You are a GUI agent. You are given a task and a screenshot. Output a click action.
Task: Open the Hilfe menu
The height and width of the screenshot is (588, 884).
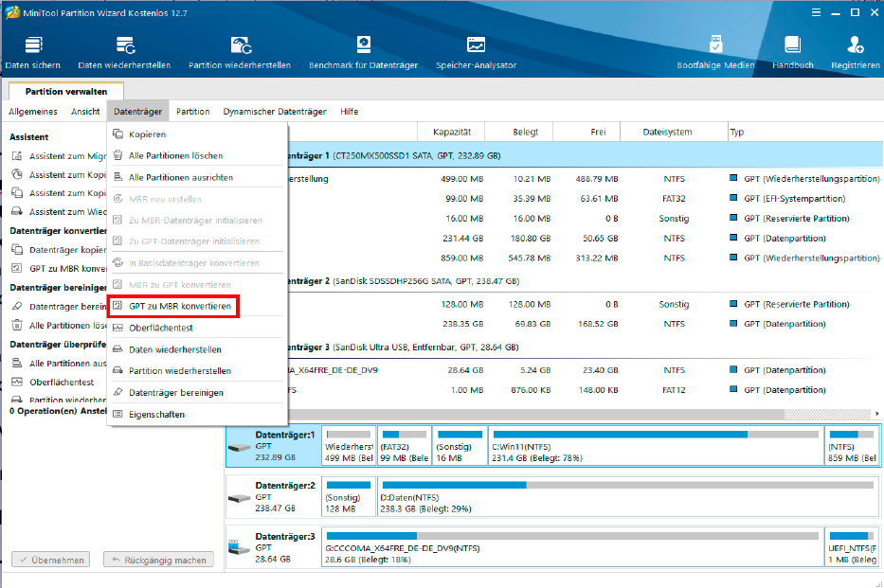click(x=349, y=112)
